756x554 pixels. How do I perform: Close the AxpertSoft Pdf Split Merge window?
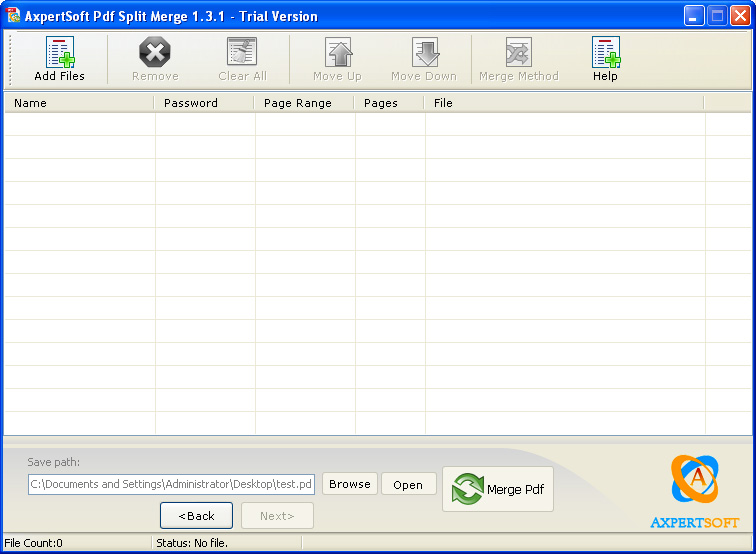click(x=740, y=15)
